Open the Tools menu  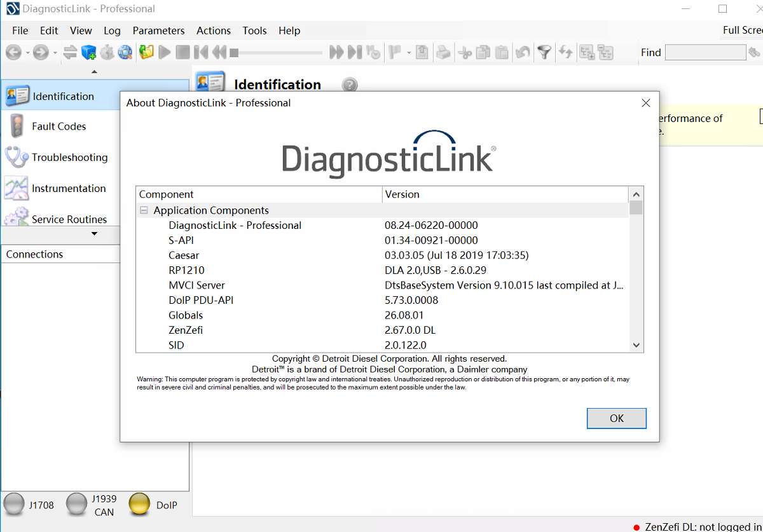pyautogui.click(x=254, y=31)
